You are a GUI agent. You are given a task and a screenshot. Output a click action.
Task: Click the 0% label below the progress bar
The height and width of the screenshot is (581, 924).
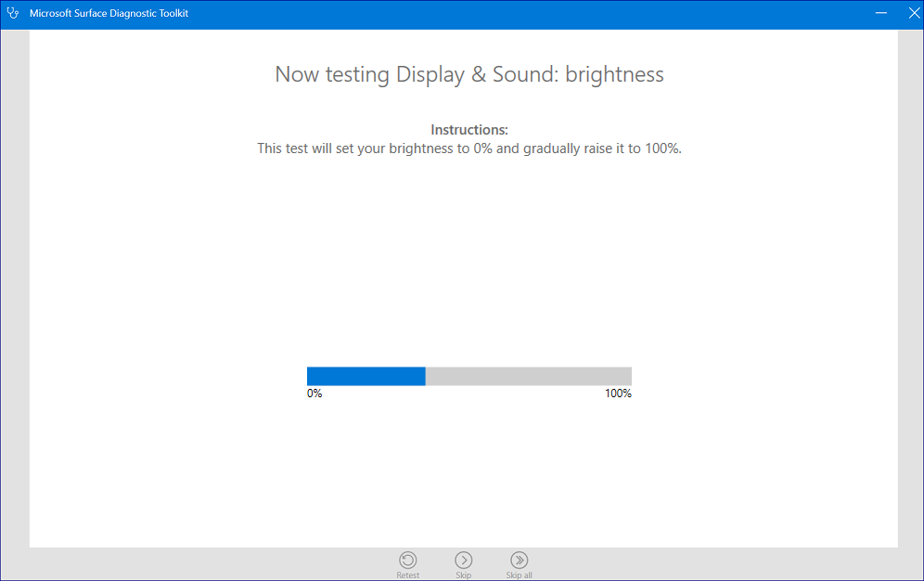(x=314, y=393)
